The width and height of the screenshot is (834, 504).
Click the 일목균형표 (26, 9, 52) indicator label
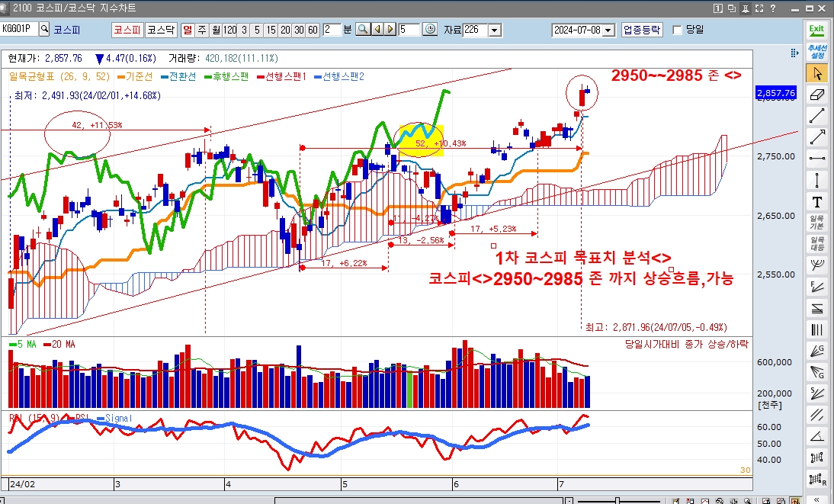click(x=59, y=77)
